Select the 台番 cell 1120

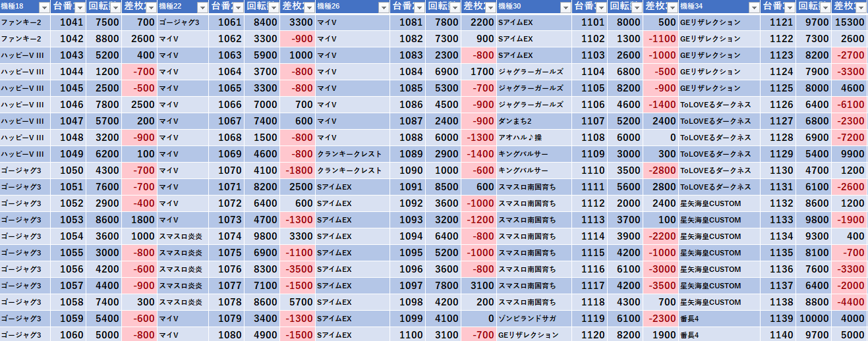tap(589, 334)
